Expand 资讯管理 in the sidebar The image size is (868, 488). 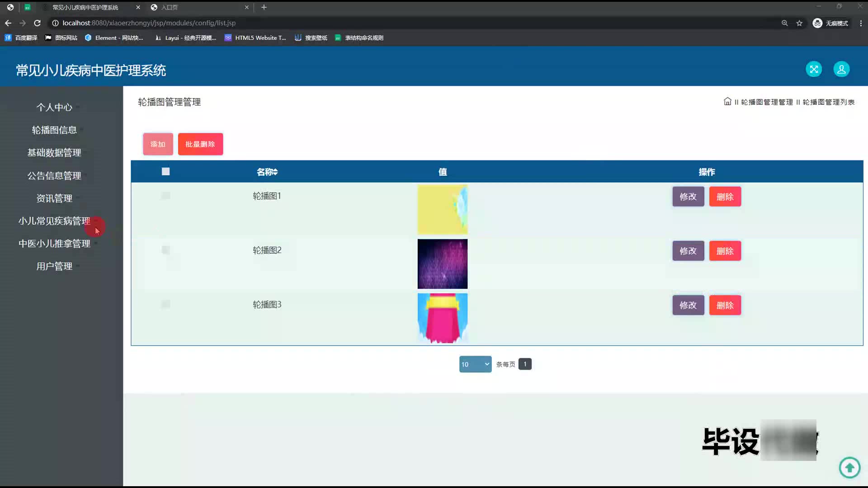click(54, 198)
